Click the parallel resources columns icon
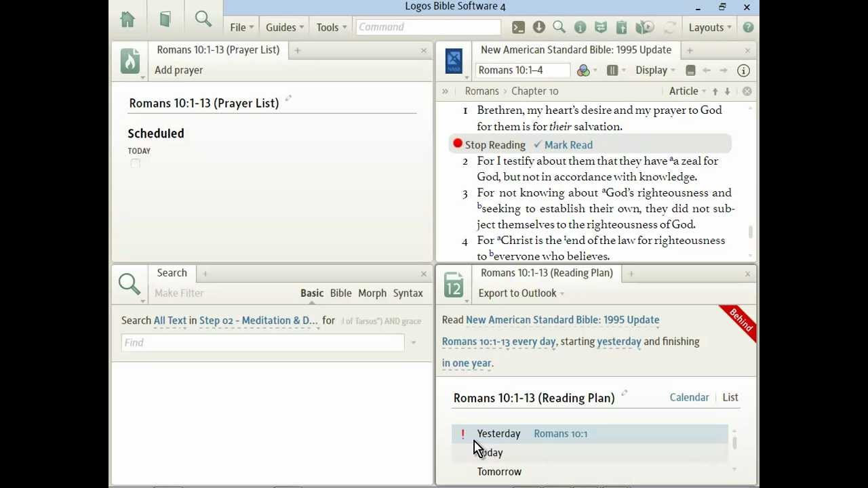 point(612,70)
